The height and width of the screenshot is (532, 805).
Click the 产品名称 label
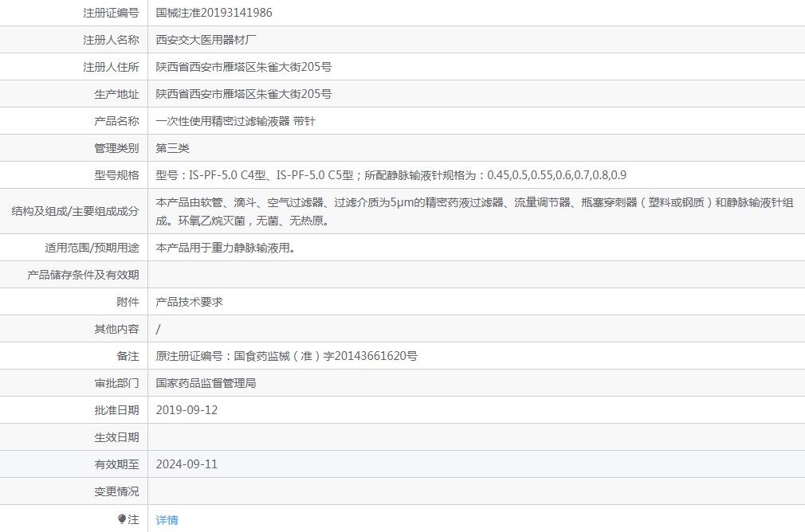(x=116, y=122)
